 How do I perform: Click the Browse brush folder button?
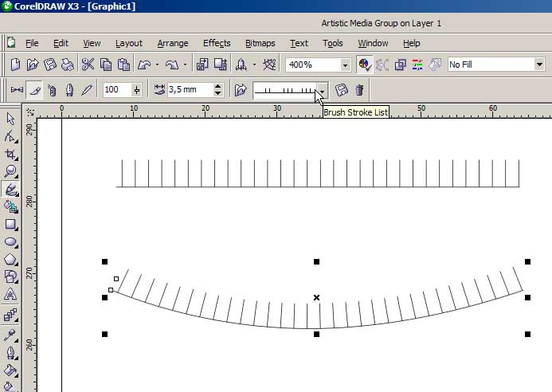(241, 90)
